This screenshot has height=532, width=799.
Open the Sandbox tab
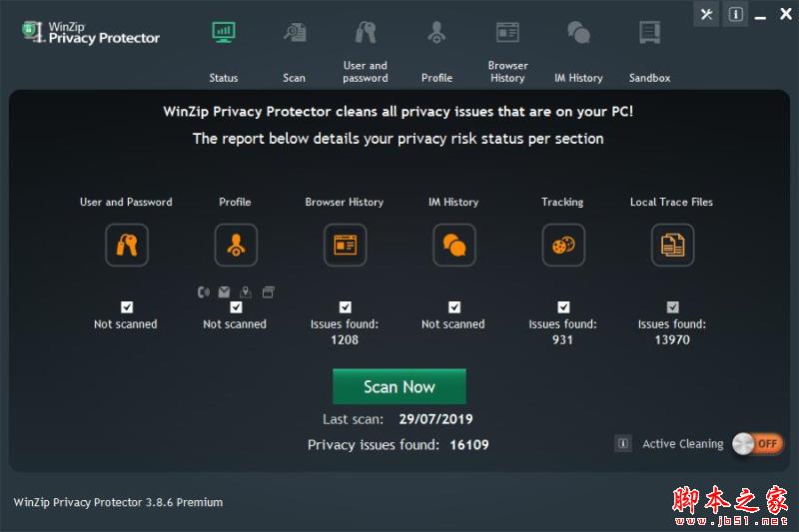649,48
